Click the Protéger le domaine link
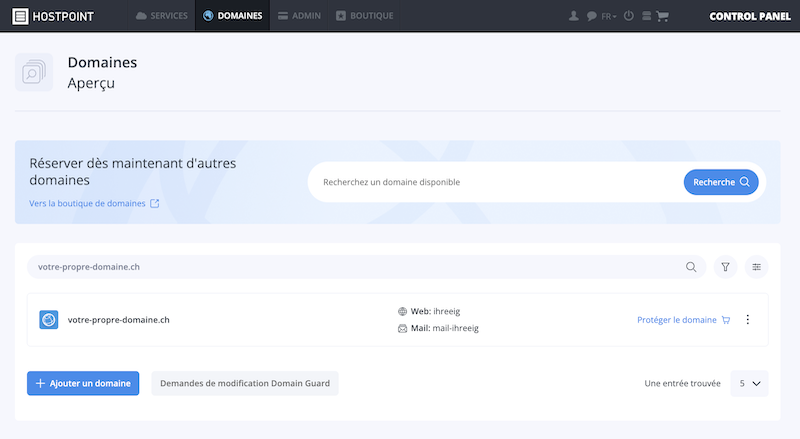This screenshot has height=439, width=800. (x=684, y=320)
